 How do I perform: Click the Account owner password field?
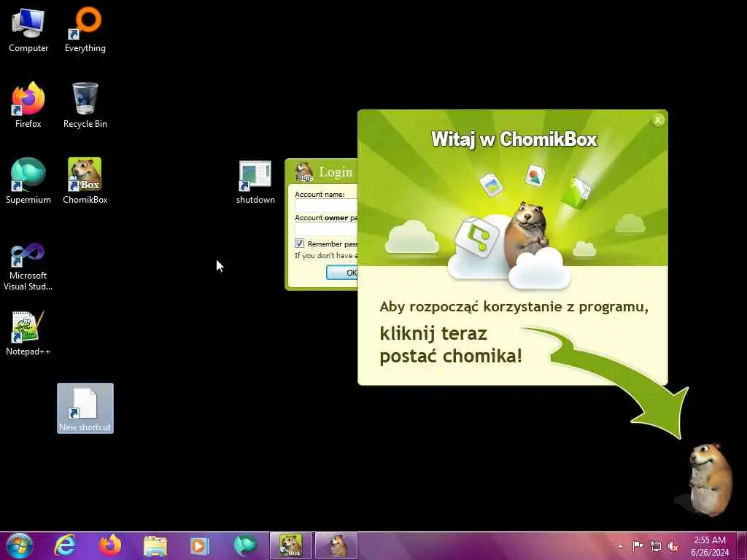pos(326,229)
